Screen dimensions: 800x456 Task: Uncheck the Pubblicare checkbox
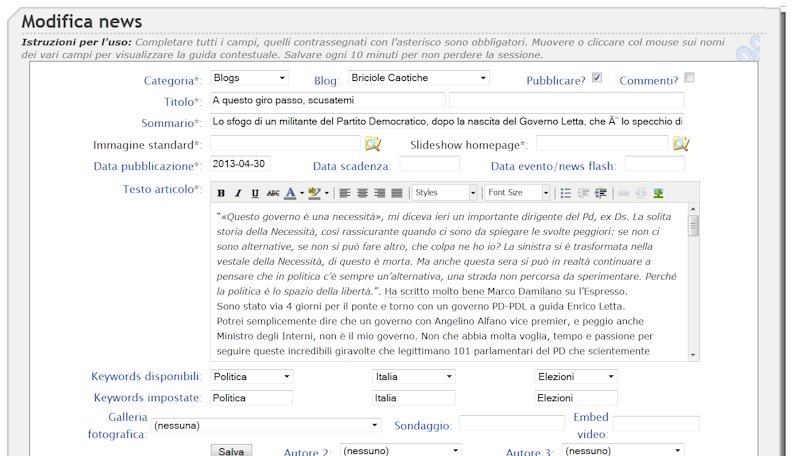596,78
